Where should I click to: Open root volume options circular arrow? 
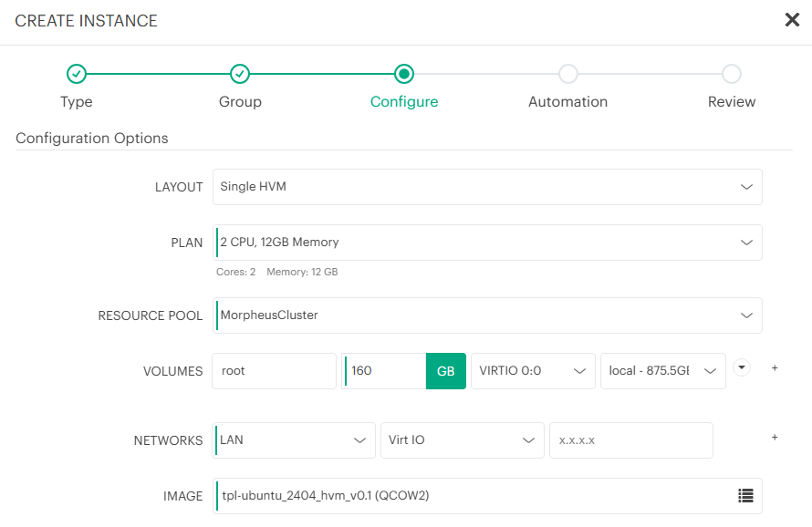[742, 367]
